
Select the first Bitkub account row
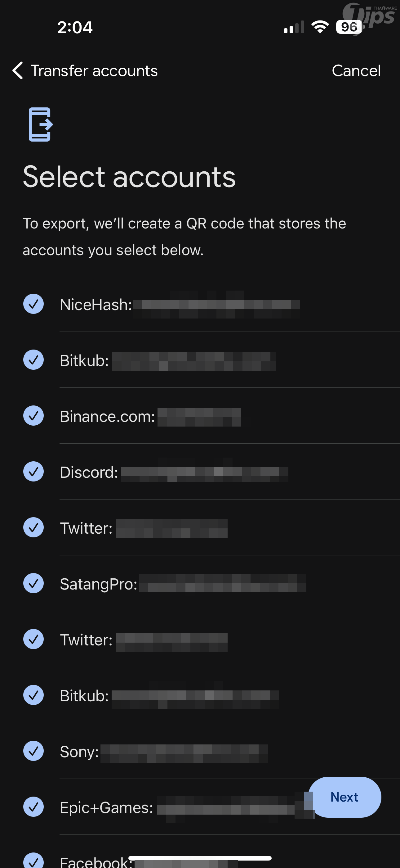click(x=168, y=360)
